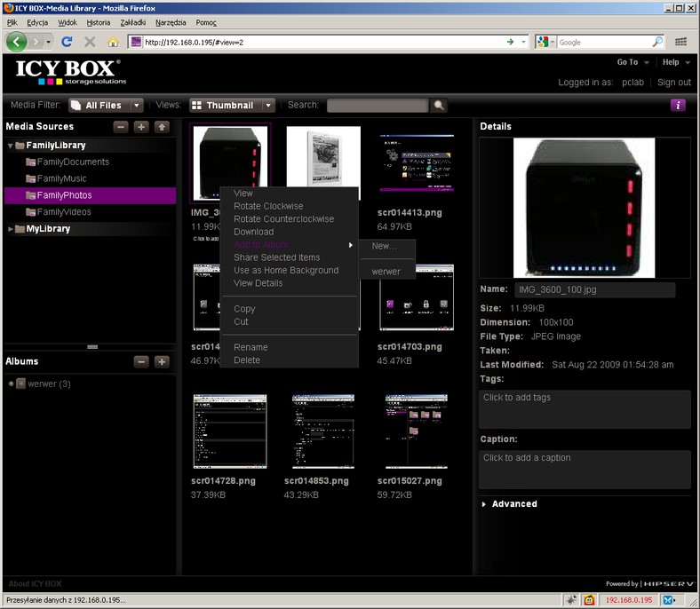Click the remove button in Media Sources

[x=121, y=127]
